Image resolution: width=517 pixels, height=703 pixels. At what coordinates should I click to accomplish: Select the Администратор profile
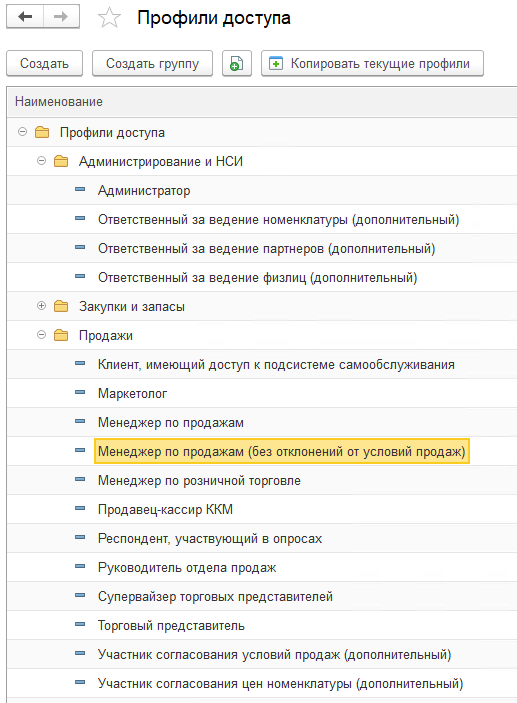pos(262,191)
